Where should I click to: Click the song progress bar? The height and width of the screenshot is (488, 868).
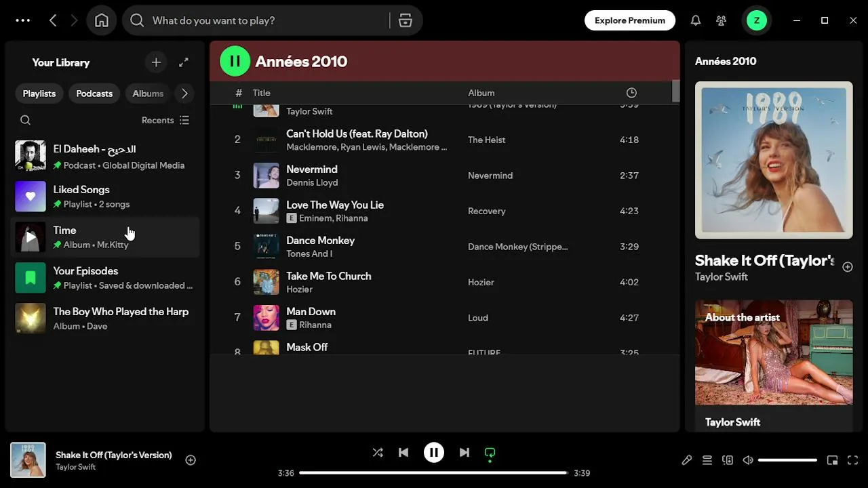[x=434, y=472]
